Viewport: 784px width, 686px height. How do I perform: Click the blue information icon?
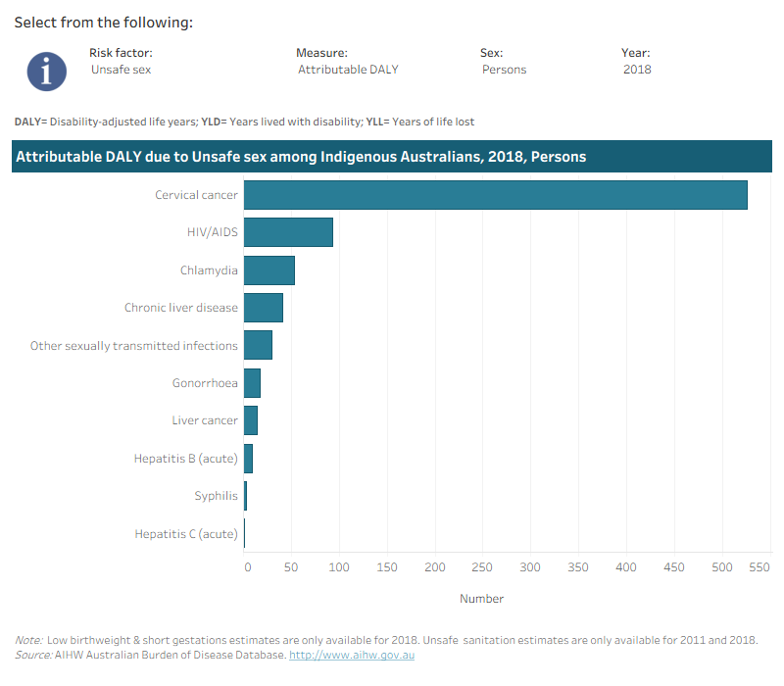pos(46,72)
